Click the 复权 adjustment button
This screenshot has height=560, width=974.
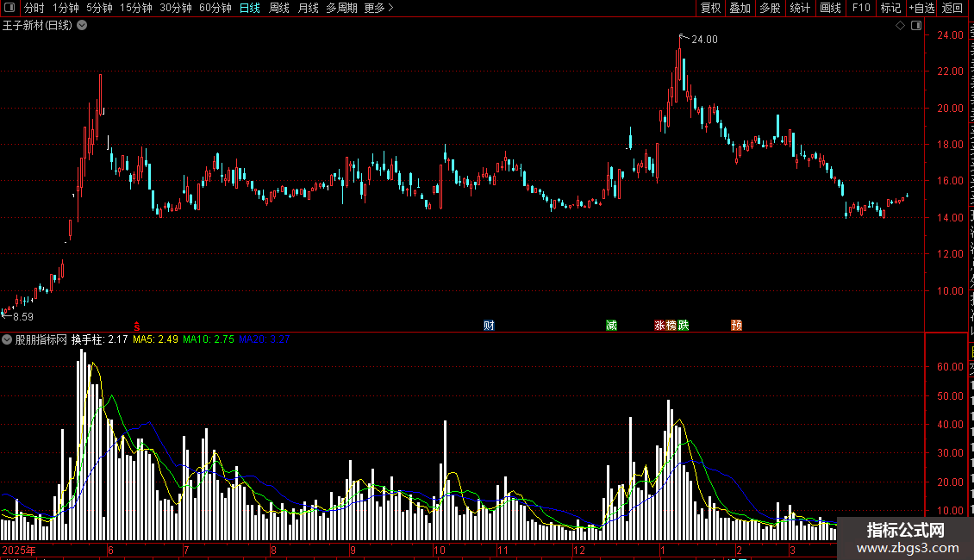(710, 8)
